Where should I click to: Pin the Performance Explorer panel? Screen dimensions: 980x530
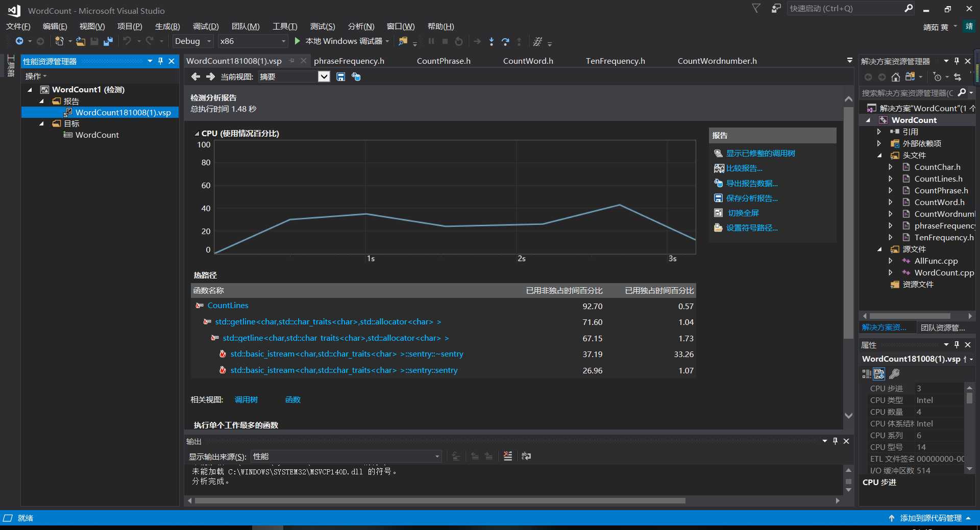click(160, 61)
